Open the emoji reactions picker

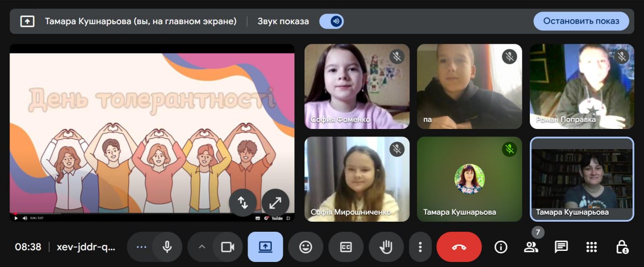coord(305,247)
